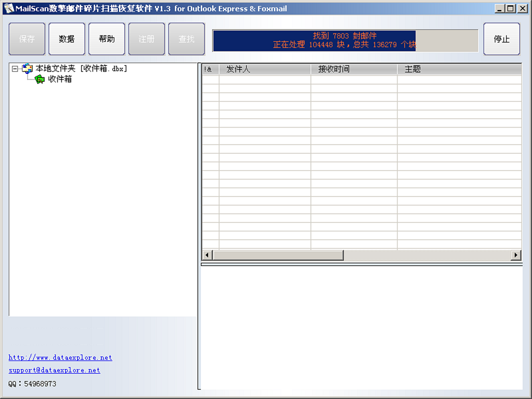Close the MailScan window
This screenshot has width=532, height=399.
(x=523, y=9)
